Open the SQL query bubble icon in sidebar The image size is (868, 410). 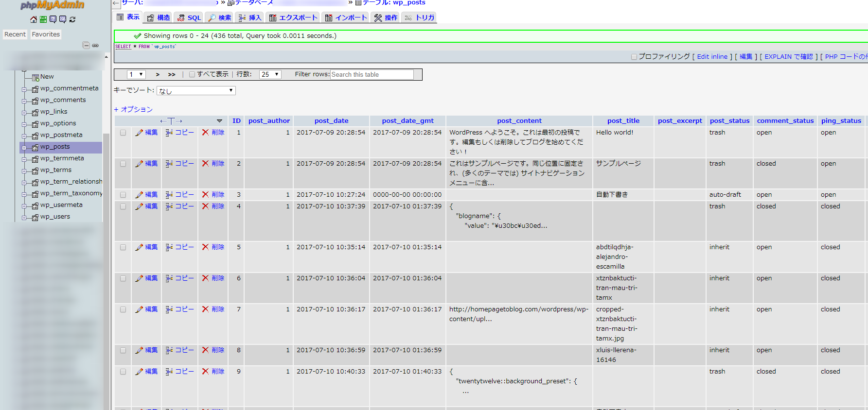(x=63, y=19)
